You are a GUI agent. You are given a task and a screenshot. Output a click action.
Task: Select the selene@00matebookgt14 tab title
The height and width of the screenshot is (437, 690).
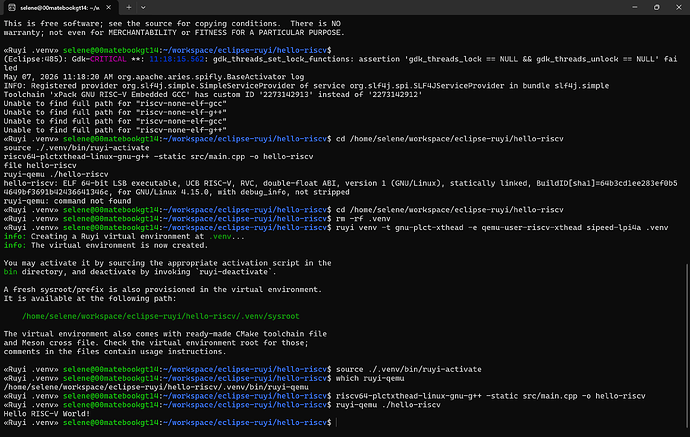coord(60,8)
